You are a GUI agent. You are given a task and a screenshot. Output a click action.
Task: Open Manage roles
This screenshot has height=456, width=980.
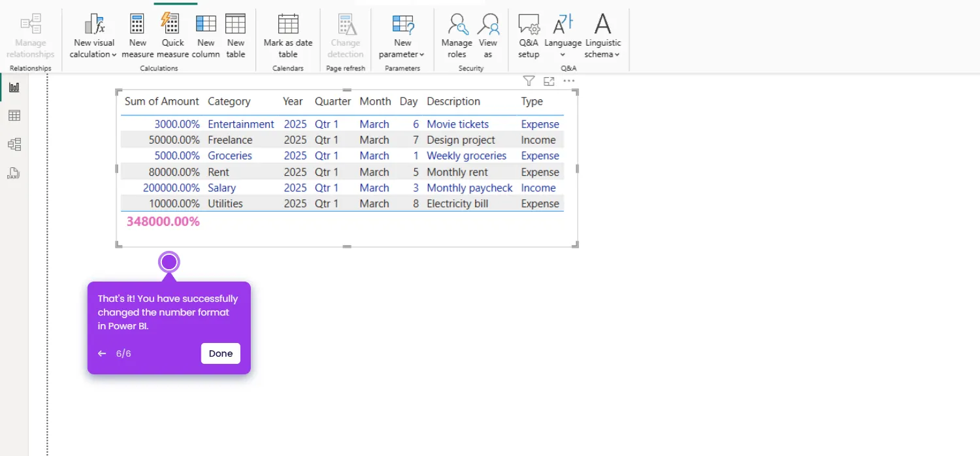pos(457,37)
